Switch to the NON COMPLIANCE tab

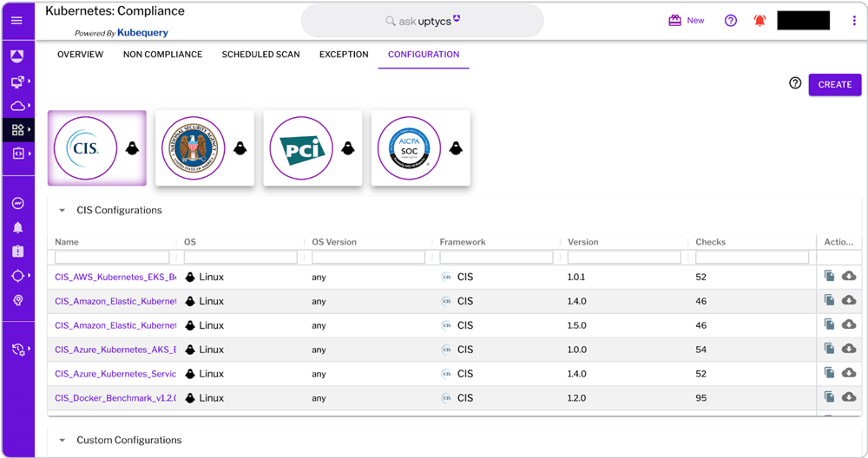pos(163,54)
